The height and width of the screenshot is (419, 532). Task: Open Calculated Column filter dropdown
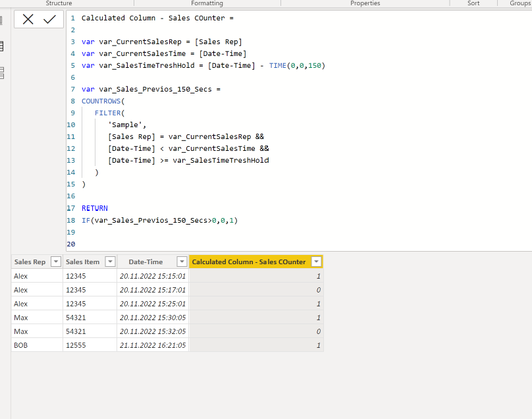pos(316,262)
